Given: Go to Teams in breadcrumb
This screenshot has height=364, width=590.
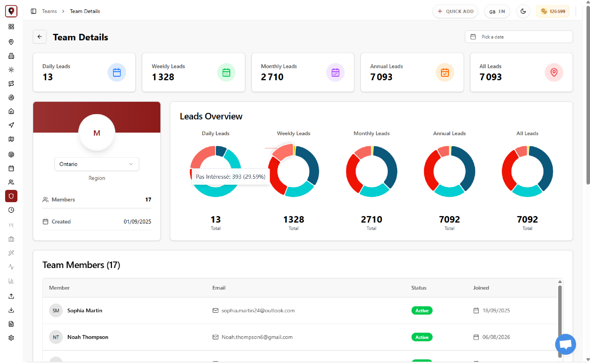Looking at the screenshot, I should 49,11.
